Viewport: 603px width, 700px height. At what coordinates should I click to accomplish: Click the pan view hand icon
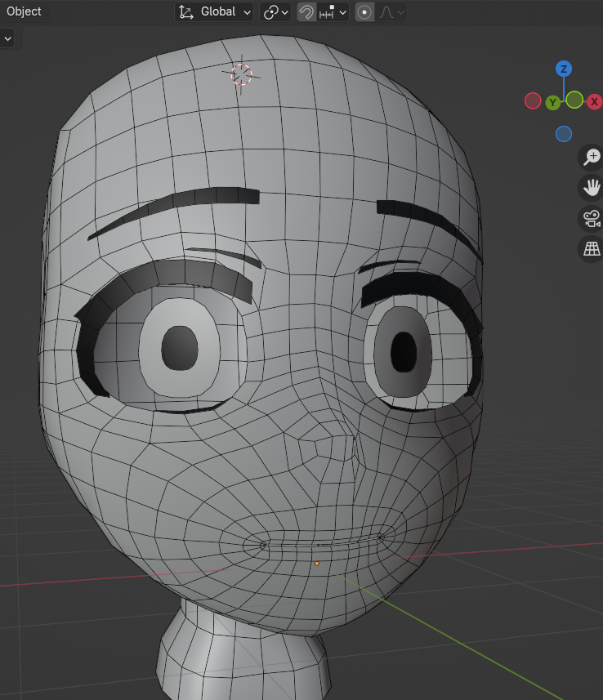(592, 188)
